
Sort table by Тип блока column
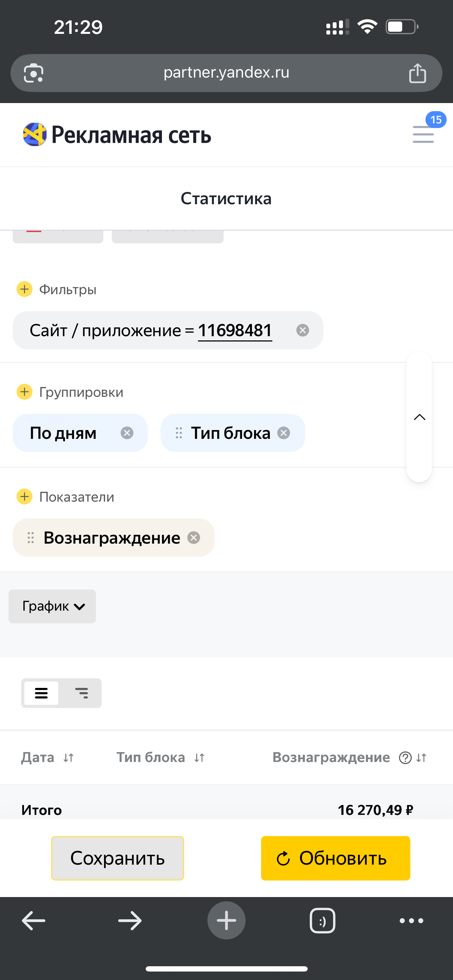[199, 758]
